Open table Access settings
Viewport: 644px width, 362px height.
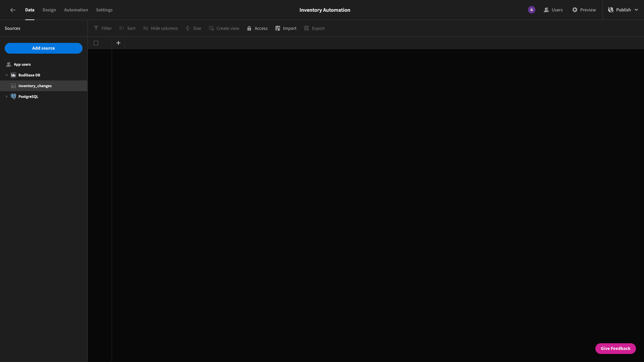(x=257, y=28)
